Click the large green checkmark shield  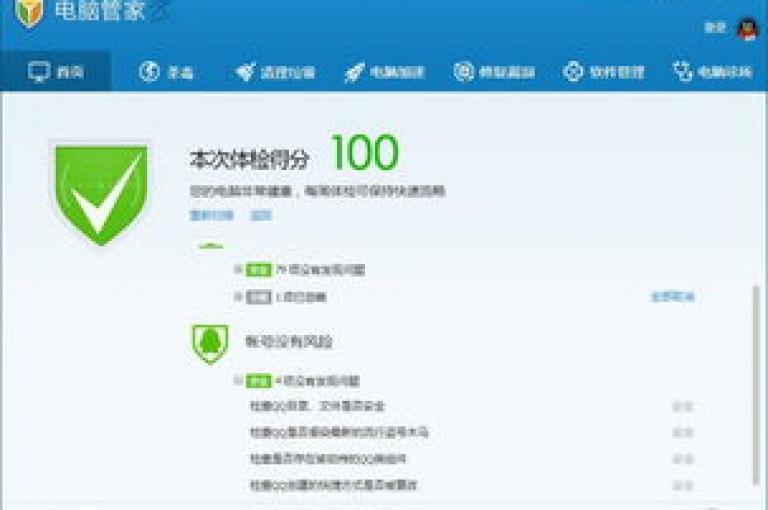click(101, 194)
